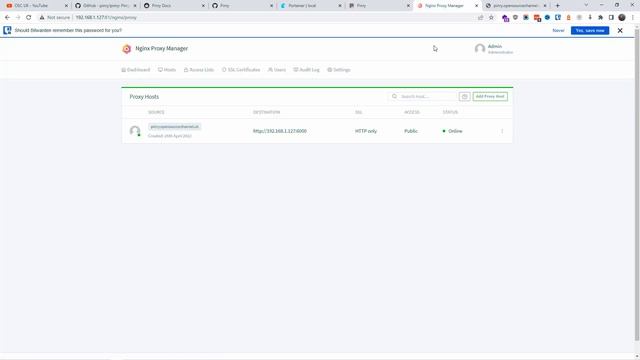Toggle the browser side panel icon
This screenshot has height=360, width=640.
point(611,18)
